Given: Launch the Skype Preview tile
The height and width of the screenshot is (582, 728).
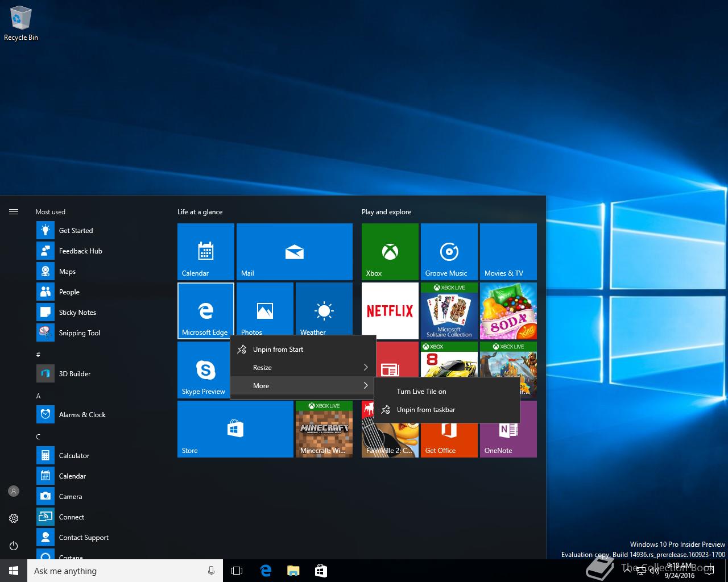Looking at the screenshot, I should [x=204, y=370].
